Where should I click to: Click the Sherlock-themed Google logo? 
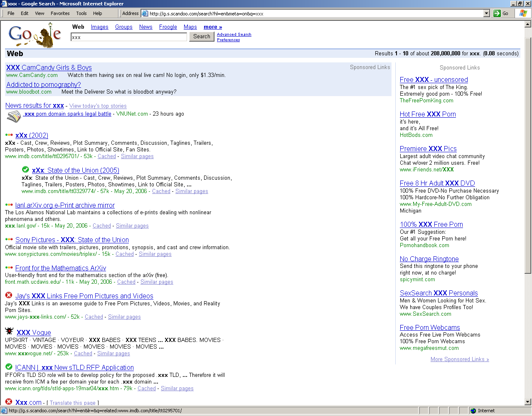[35, 35]
